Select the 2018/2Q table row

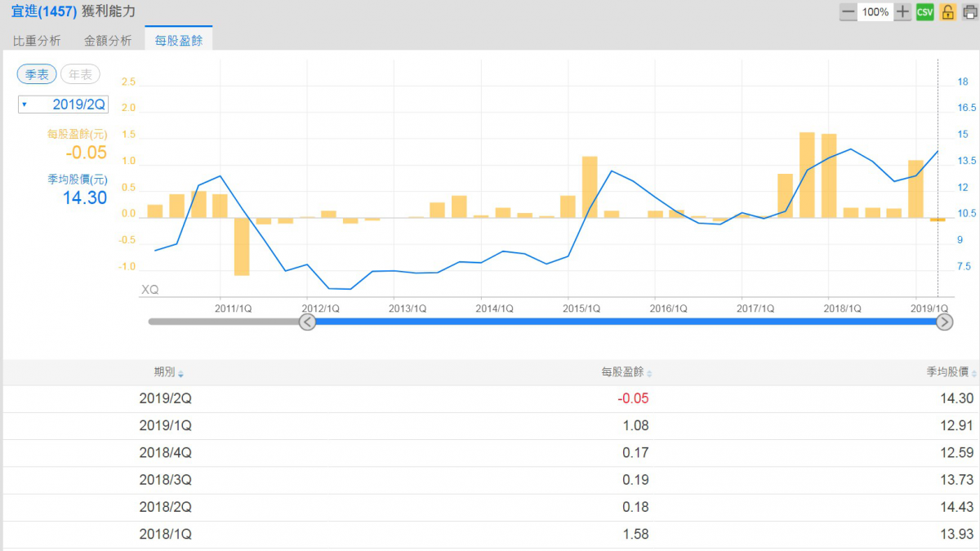click(x=490, y=507)
